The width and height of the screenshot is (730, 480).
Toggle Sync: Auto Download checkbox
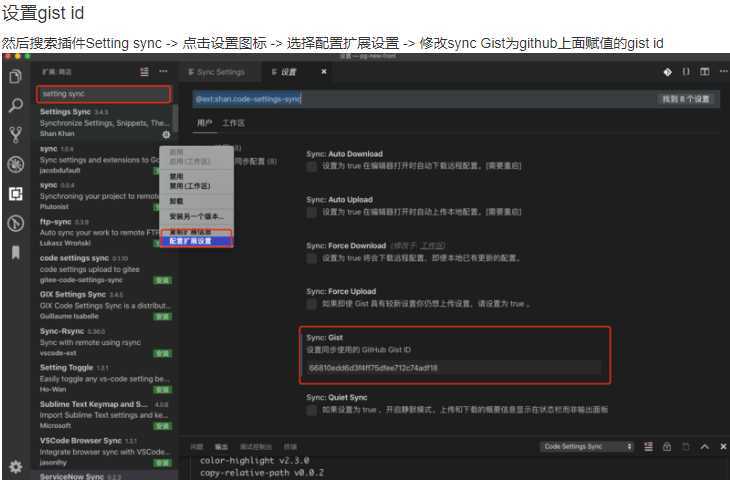[311, 167]
